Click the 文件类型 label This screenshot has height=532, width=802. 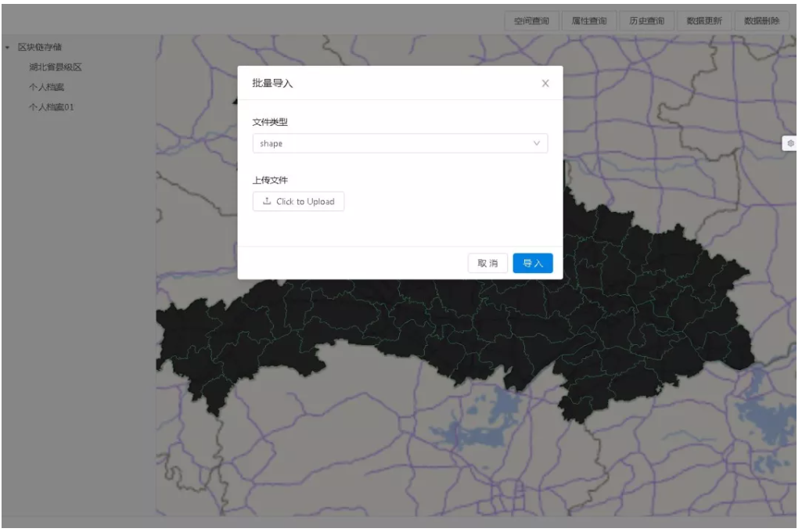pyautogui.click(x=269, y=122)
